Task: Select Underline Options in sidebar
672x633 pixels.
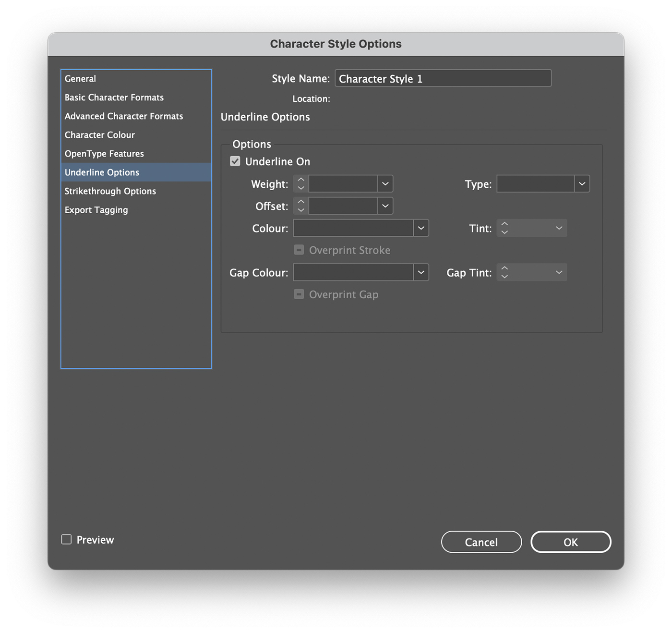Action: pyautogui.click(x=136, y=172)
